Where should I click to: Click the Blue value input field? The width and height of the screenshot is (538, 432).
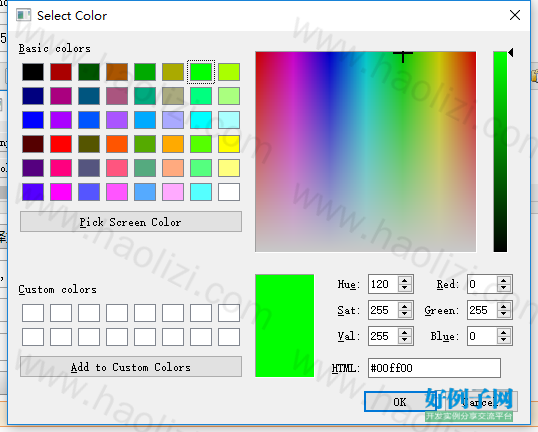click(482, 336)
